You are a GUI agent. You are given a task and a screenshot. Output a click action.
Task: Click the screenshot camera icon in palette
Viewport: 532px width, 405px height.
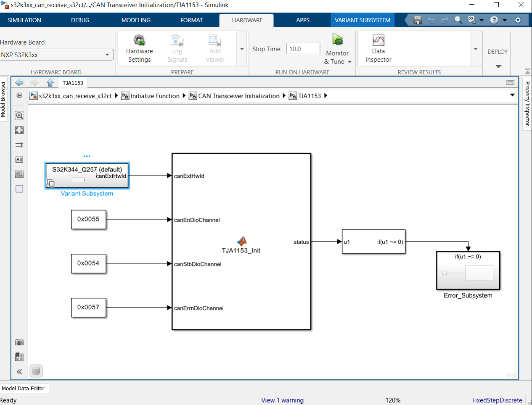pyautogui.click(x=19, y=342)
